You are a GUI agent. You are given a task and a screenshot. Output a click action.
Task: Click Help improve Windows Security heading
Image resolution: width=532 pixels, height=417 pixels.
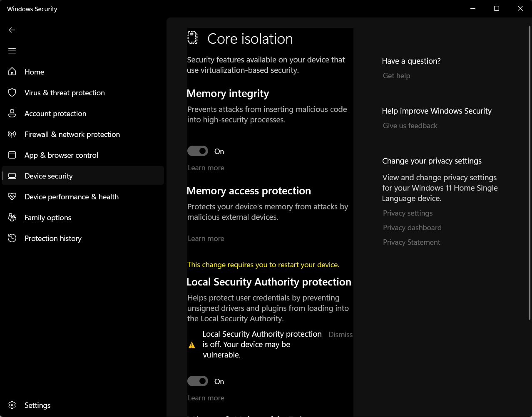437,111
